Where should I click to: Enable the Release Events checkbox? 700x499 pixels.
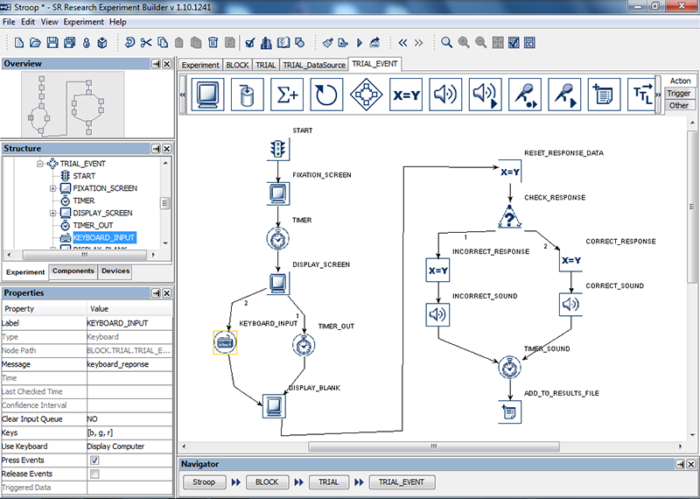coord(94,474)
